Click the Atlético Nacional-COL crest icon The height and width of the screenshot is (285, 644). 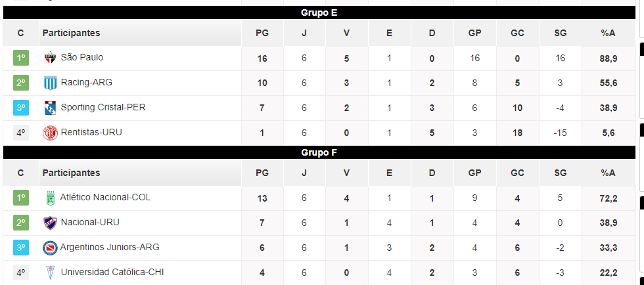coord(50,198)
